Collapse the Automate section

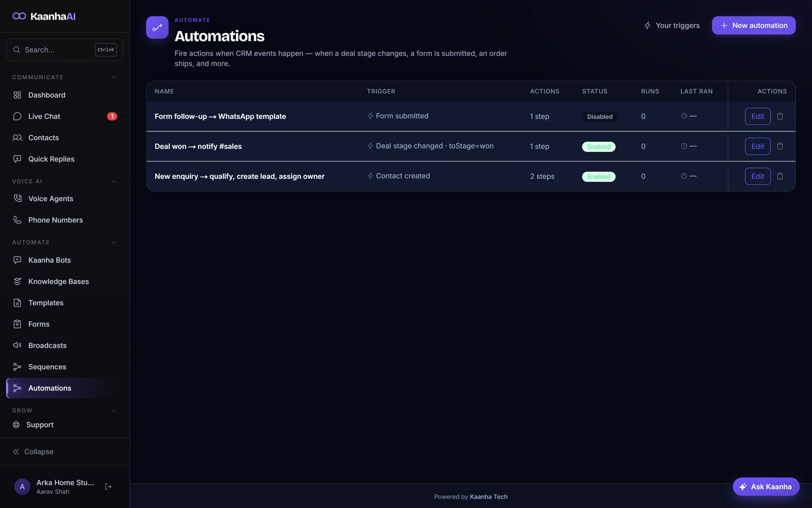pyautogui.click(x=114, y=242)
